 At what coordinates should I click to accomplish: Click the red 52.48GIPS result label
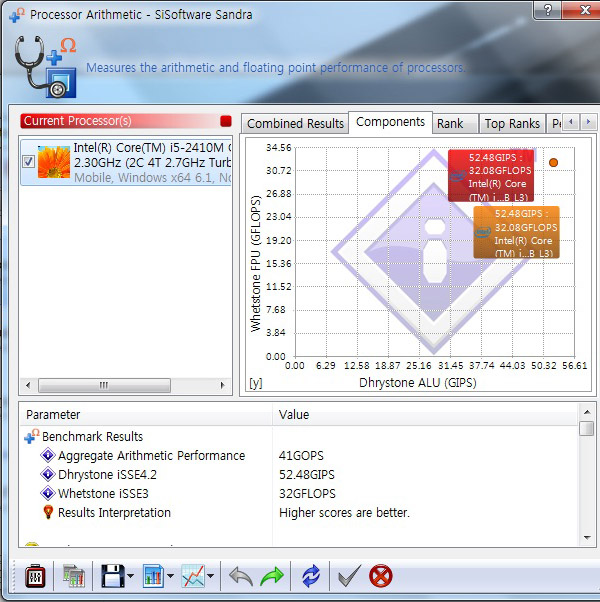click(491, 175)
